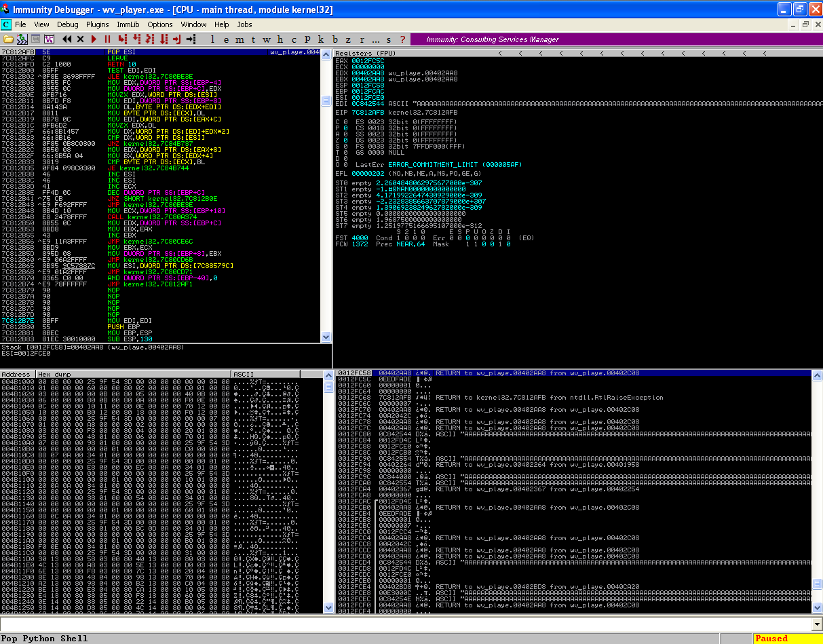Click the Hex dump column header
The height and width of the screenshot is (644, 823).
coord(134,374)
